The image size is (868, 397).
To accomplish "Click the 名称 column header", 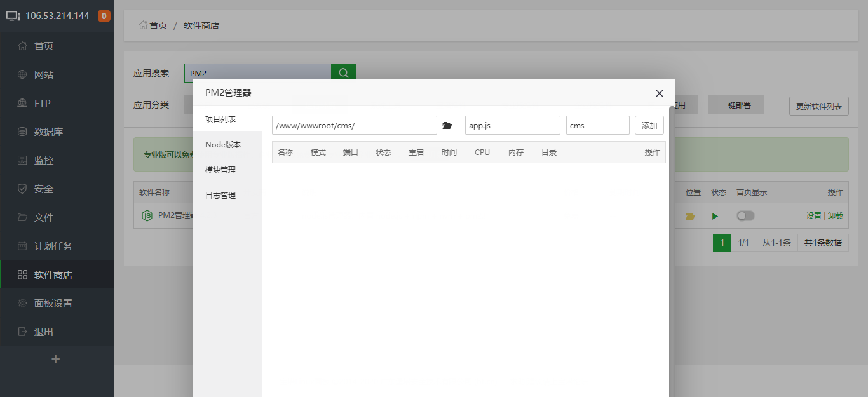I will coord(285,152).
